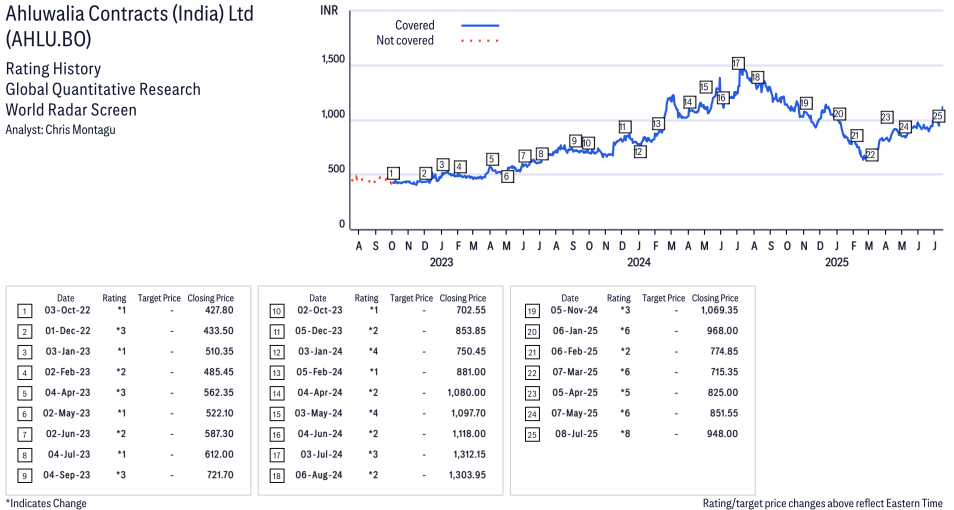Screen dimensions: 954x510
Task: Select the date 05-Dec-23
Action: tap(319, 330)
